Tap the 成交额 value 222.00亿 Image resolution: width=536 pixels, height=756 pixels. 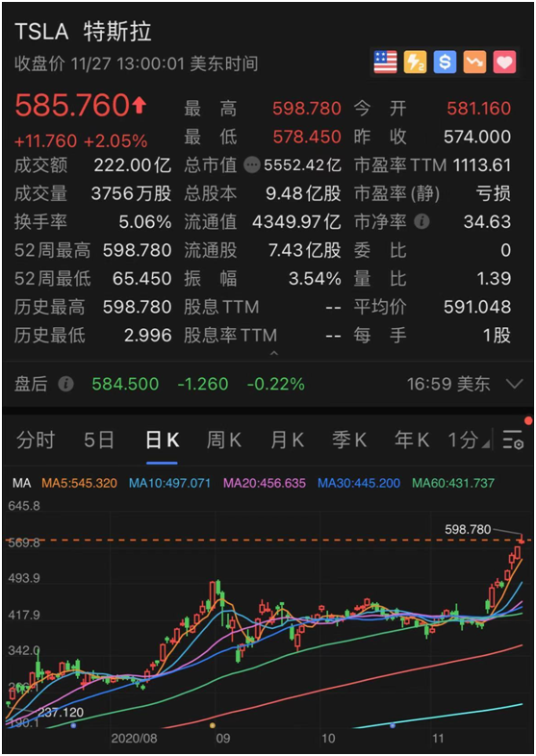click(x=133, y=165)
